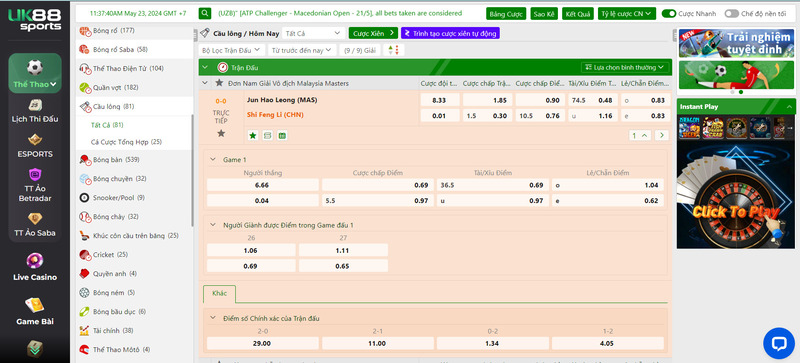This screenshot has width=800, height=363.
Task: Collapse the Malaysia Masters league row
Action: (205, 83)
